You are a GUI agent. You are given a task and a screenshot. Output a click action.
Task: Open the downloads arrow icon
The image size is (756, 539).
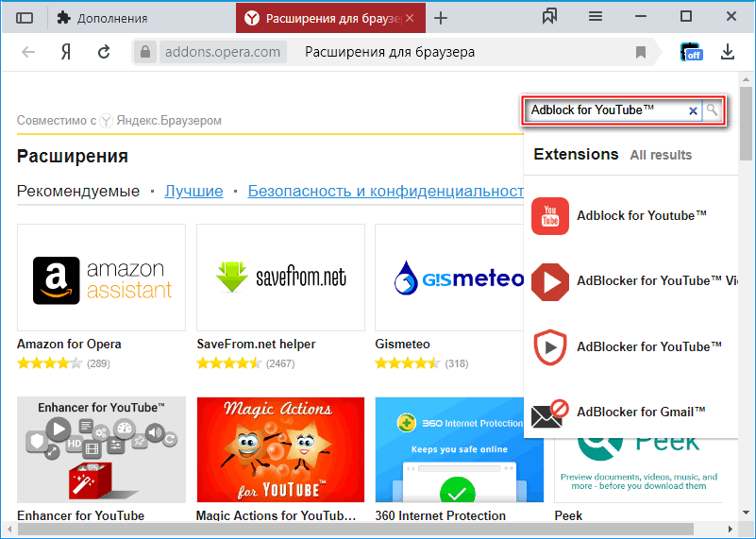pos(728,52)
